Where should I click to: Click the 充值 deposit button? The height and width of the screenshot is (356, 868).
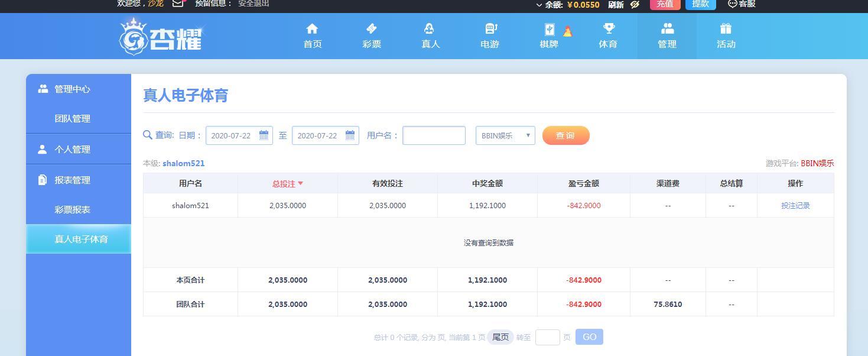tap(665, 4)
